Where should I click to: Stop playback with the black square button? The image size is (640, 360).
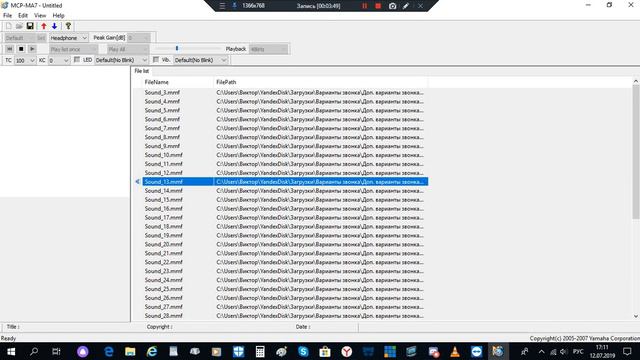point(21,49)
